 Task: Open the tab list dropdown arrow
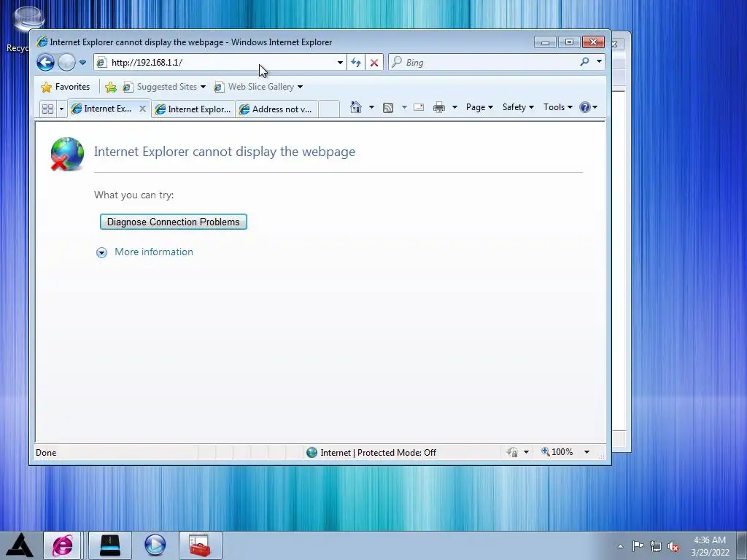coord(61,109)
